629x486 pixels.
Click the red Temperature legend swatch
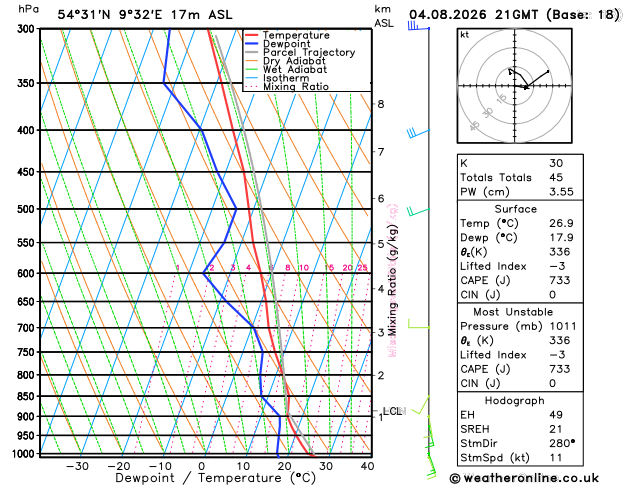point(252,35)
